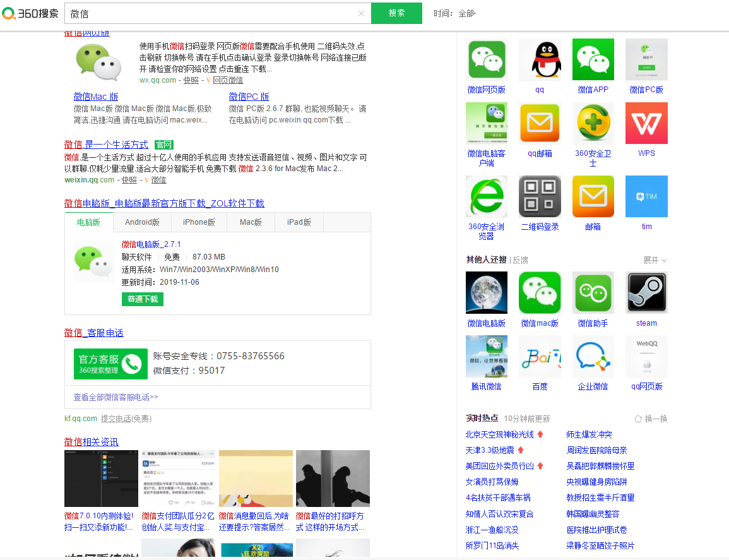This screenshot has width=729, height=560.
Task: Select the iPad版 tab
Action: click(299, 222)
